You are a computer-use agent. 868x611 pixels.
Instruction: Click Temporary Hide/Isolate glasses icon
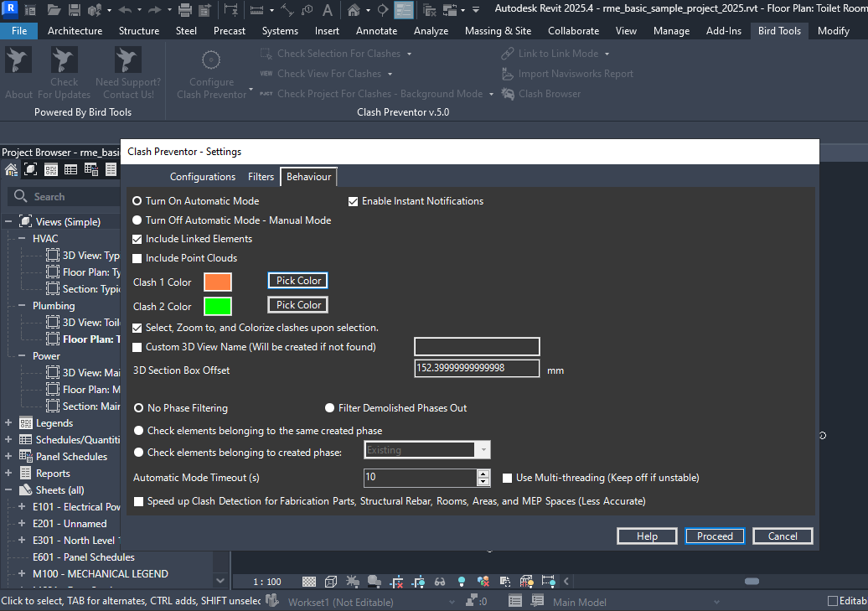pos(440,581)
